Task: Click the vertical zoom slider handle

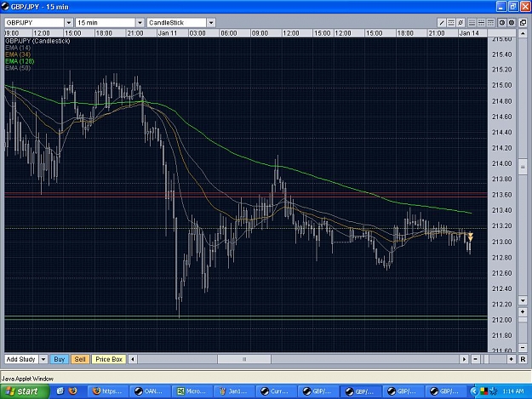Action: pos(523,320)
